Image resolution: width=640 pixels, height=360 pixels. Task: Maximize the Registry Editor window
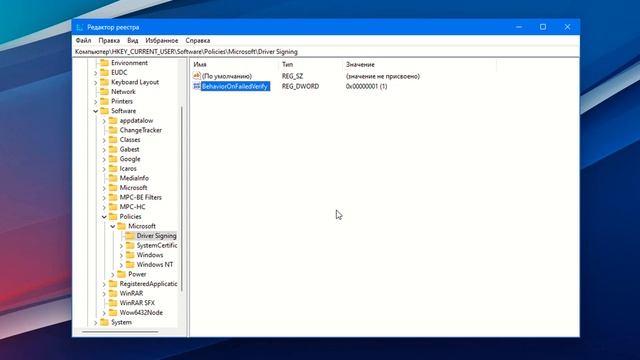[543, 27]
